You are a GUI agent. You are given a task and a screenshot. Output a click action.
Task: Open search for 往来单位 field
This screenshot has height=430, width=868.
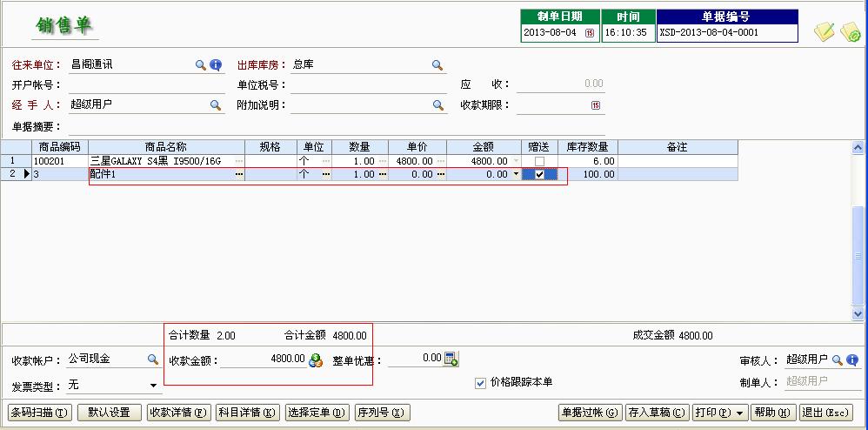[200, 64]
